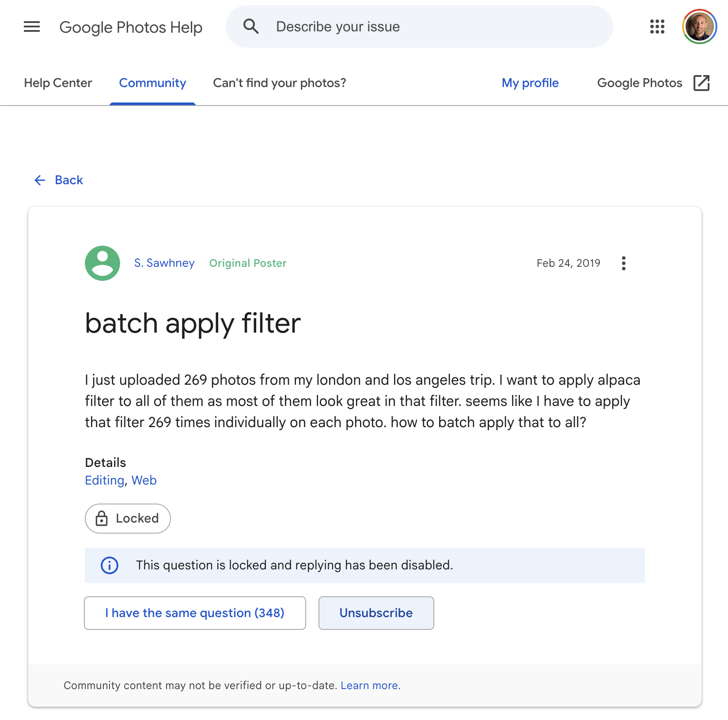Open My profile link

point(530,83)
